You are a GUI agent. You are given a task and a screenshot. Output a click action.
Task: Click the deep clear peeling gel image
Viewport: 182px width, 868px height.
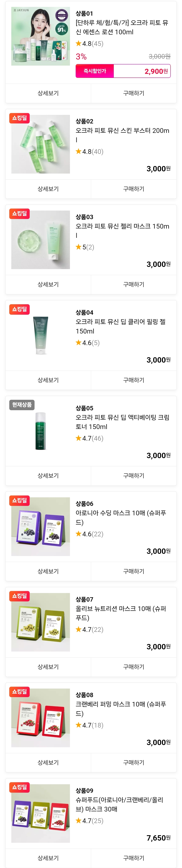point(40,335)
